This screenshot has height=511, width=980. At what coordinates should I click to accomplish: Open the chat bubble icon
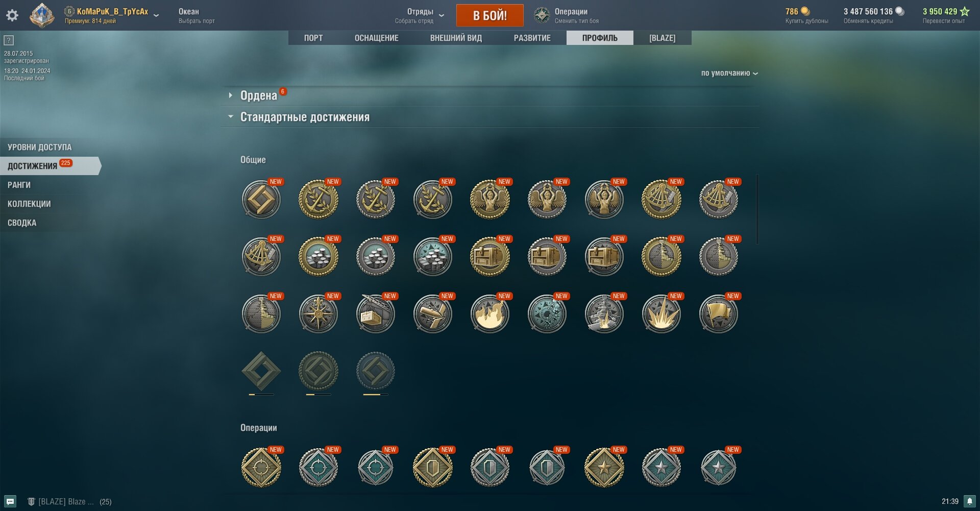tap(10, 502)
